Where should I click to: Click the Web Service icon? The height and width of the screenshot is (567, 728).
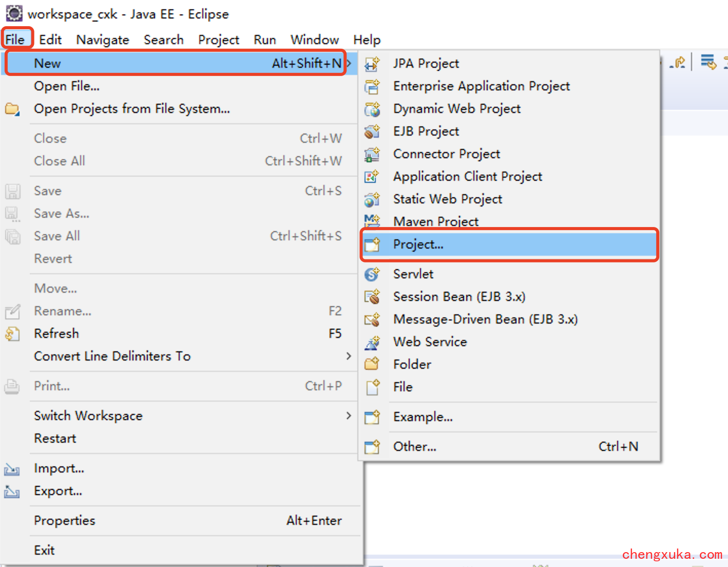(x=372, y=342)
